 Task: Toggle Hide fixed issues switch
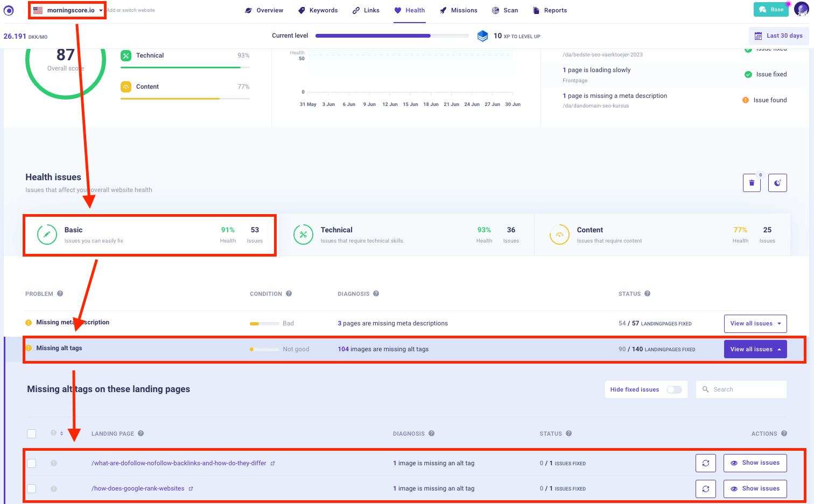(x=674, y=389)
